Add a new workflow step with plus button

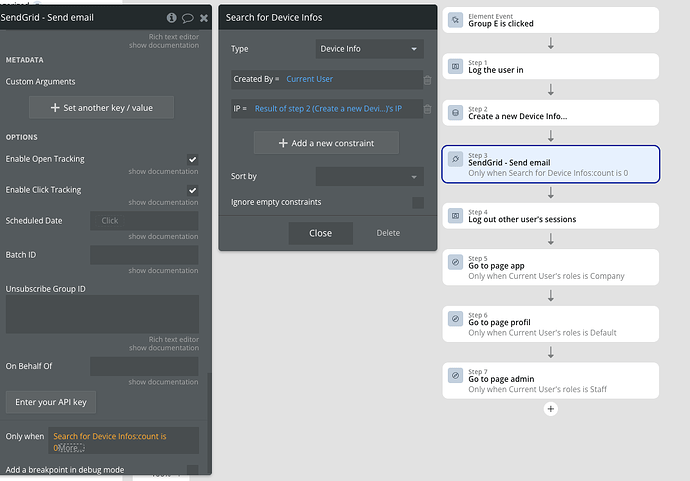[551, 409]
